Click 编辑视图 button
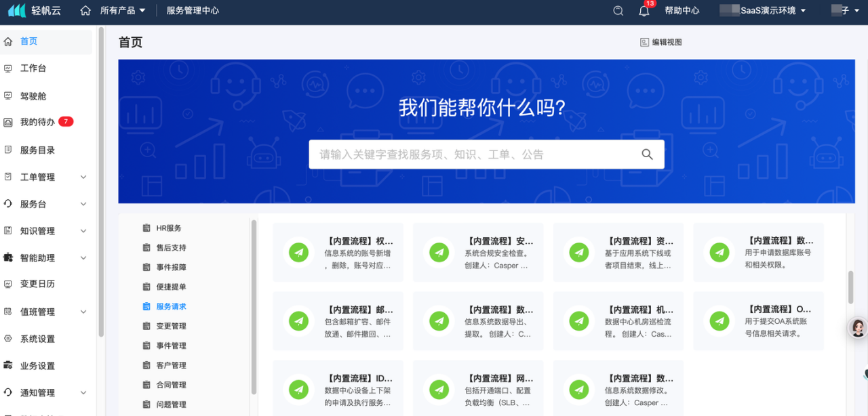868x416 pixels. tap(661, 42)
